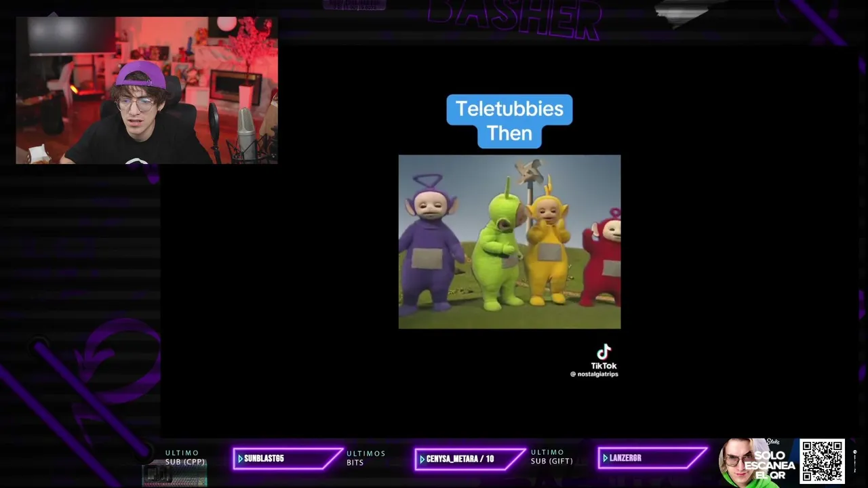
Task: Click the 'Teletubbies Then' caption
Action: [509, 121]
